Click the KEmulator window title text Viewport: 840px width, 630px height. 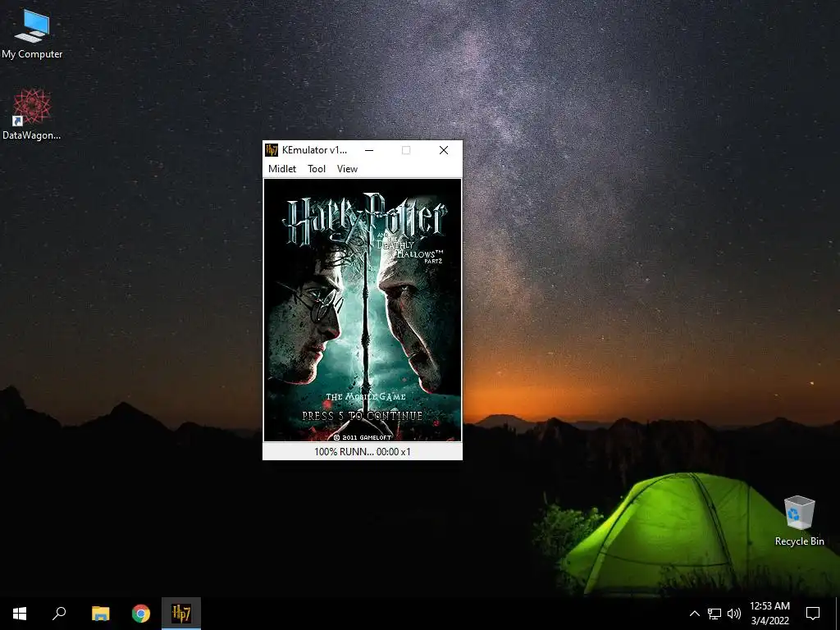(x=314, y=150)
